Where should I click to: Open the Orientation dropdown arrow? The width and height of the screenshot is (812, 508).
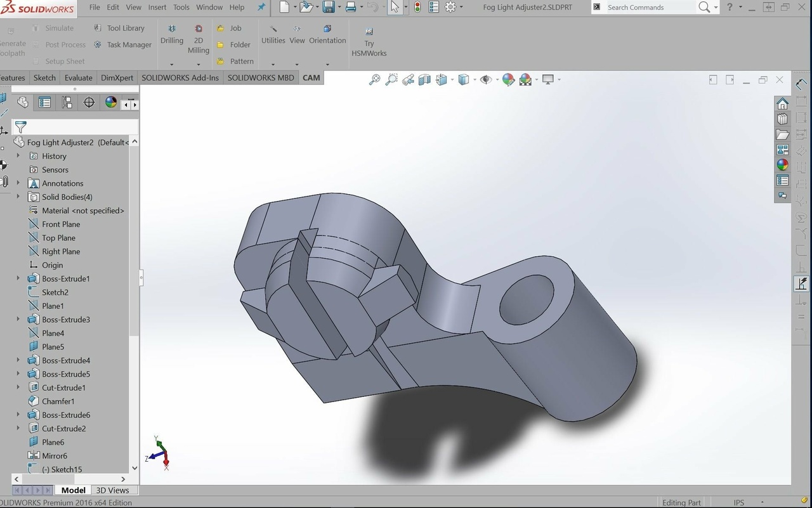pos(327,64)
